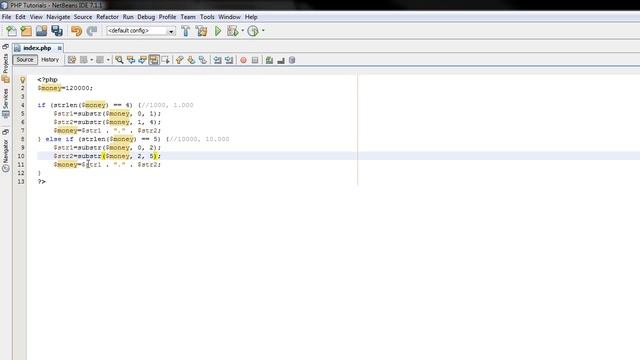Click the Open Project icon
The image size is (640, 360).
click(41, 31)
